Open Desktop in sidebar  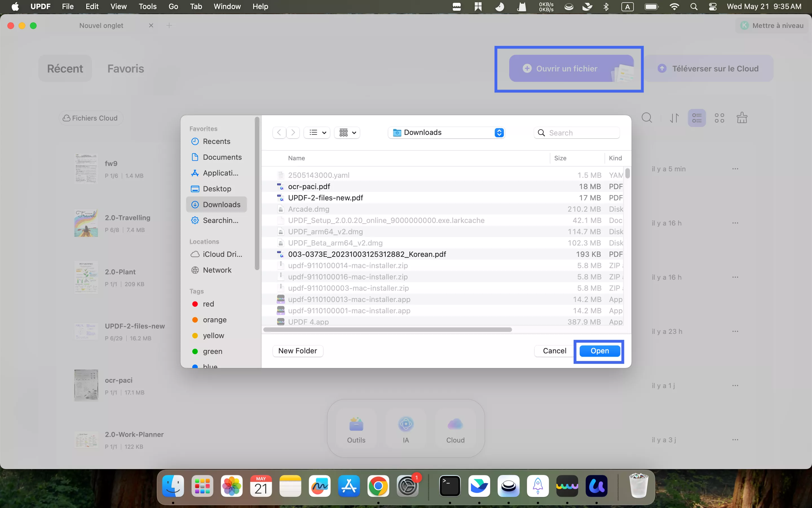pos(217,189)
